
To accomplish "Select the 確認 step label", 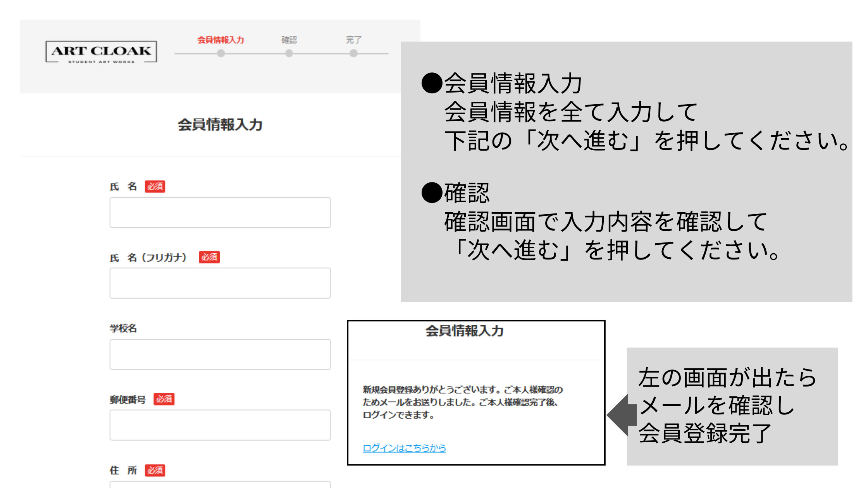I will point(289,40).
